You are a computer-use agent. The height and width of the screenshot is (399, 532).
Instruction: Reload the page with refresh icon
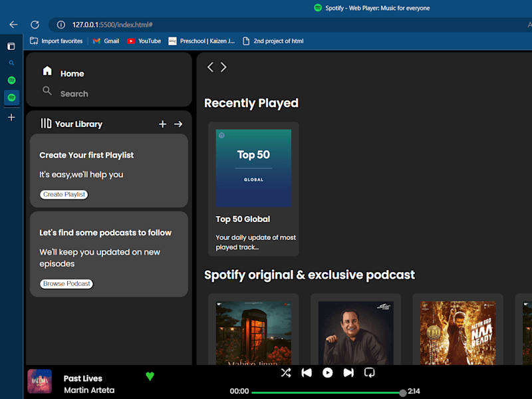(x=35, y=25)
